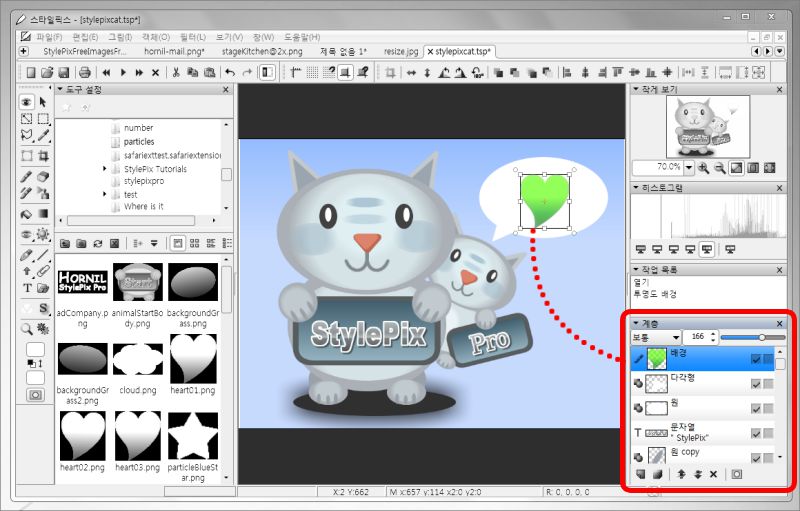Open the 필터(L) menu
The height and width of the screenshot is (511, 800).
coord(192,37)
